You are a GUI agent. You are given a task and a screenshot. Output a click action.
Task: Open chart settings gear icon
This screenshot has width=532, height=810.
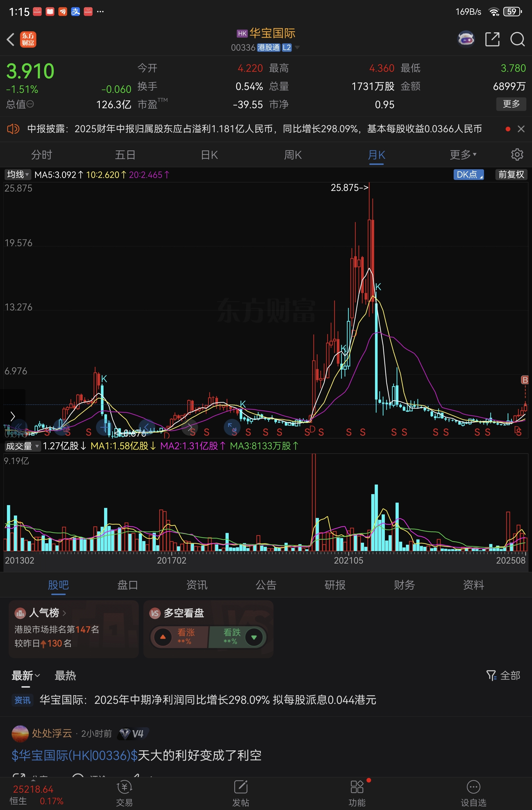517,154
